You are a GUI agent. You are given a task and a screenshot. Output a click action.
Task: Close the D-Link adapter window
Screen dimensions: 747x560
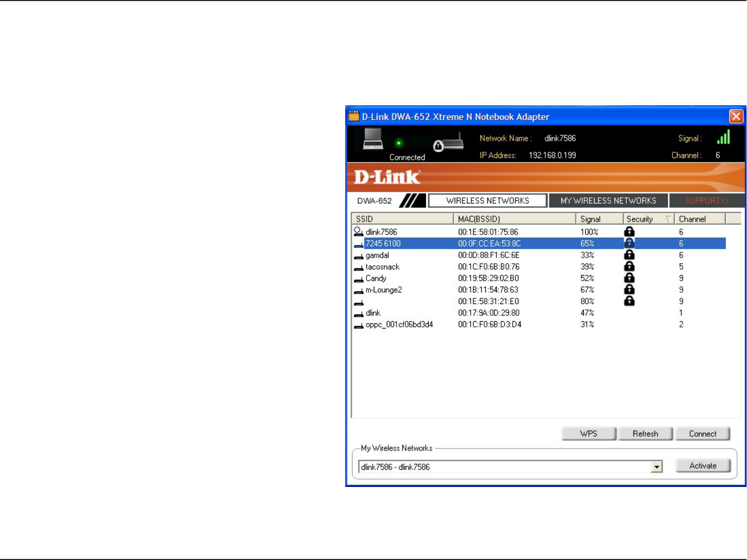point(736,116)
